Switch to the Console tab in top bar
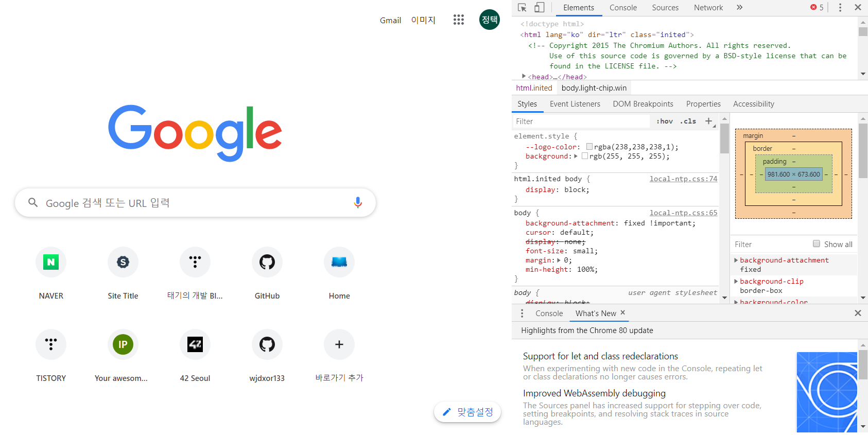This screenshot has width=868, height=435. (x=623, y=7)
